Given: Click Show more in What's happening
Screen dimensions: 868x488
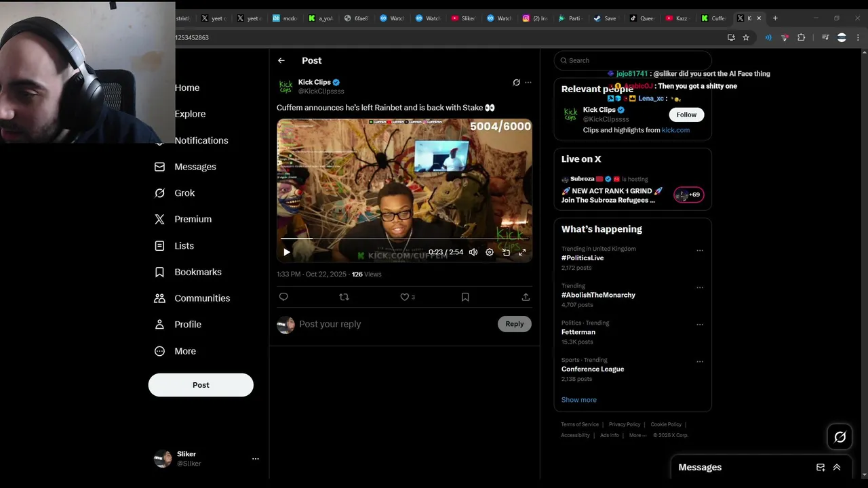Looking at the screenshot, I should point(579,400).
